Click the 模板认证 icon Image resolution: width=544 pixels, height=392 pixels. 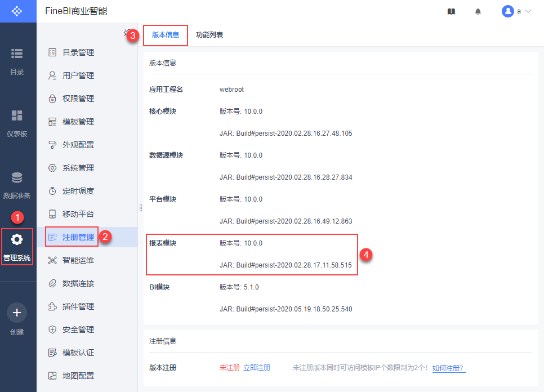coord(52,353)
